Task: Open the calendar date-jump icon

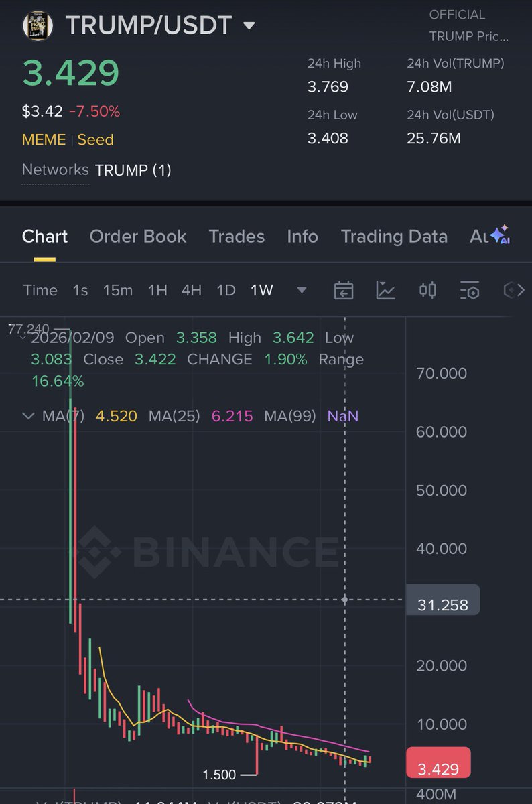Action: (344, 290)
